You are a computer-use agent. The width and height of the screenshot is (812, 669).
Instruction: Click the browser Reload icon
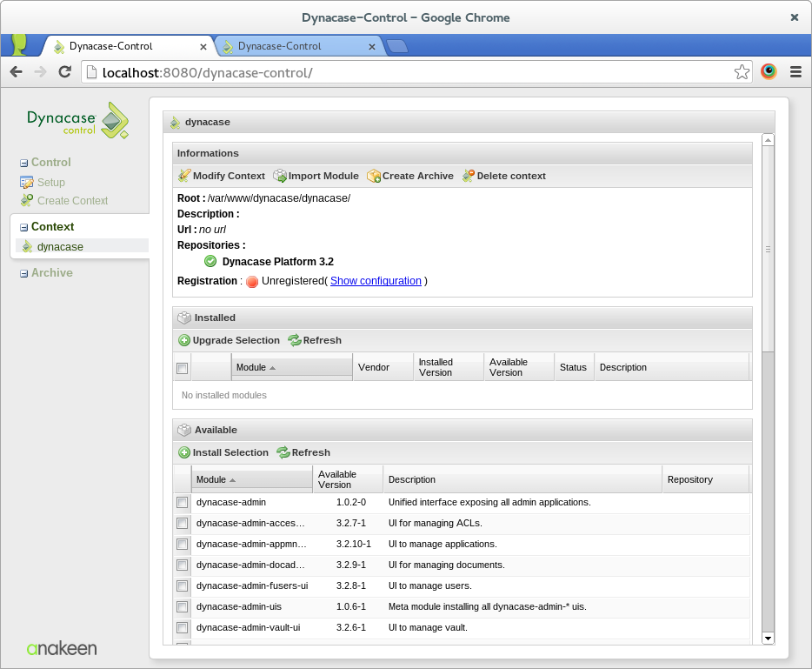(x=64, y=72)
